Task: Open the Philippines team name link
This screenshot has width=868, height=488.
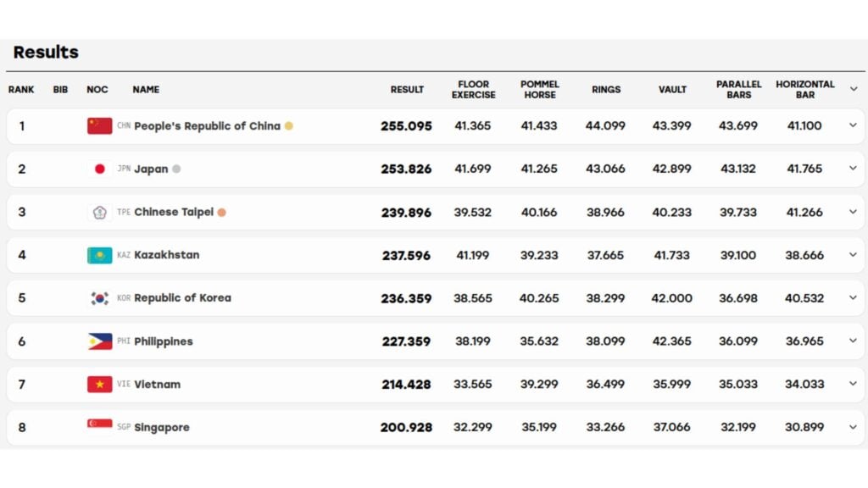Action: point(164,341)
